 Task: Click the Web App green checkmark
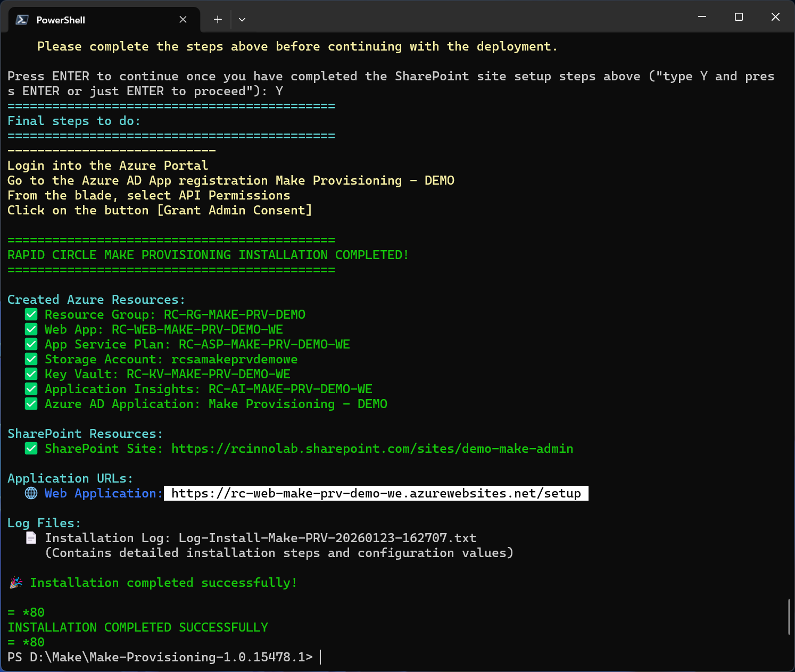[x=31, y=329]
